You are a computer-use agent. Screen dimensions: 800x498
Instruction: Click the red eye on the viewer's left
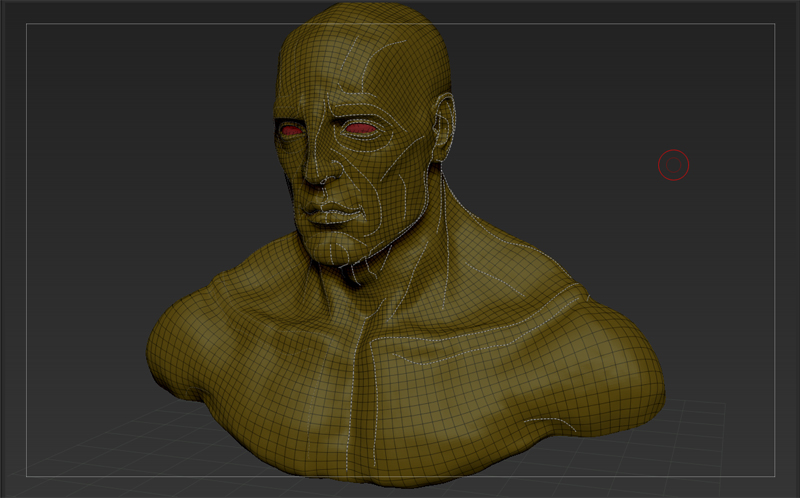click(x=291, y=130)
